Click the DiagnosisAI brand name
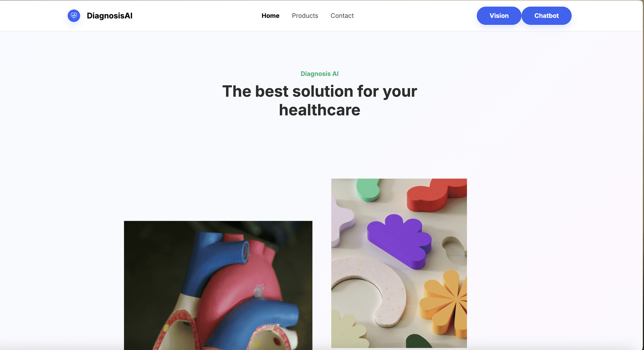This screenshot has height=350, width=644. (109, 16)
